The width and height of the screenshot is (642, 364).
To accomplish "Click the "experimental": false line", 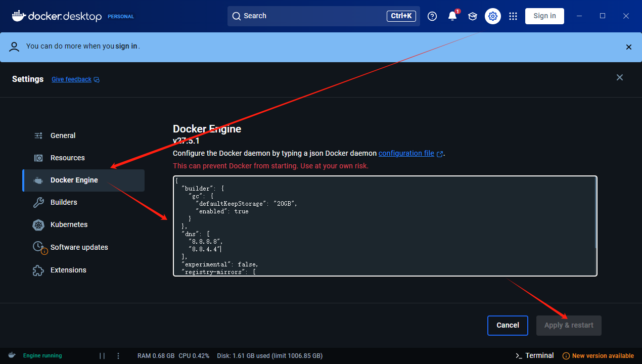I will 220,264.
